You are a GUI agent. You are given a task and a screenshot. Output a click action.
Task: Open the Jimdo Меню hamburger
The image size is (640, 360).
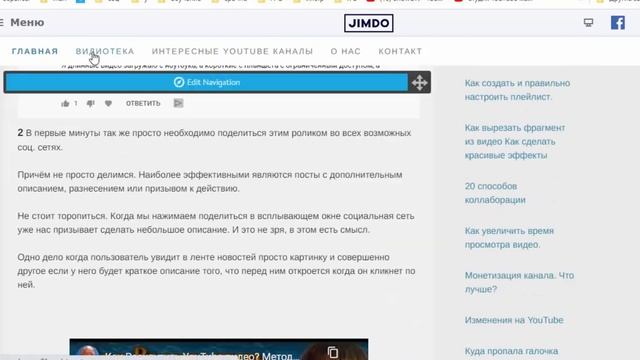tap(22, 22)
